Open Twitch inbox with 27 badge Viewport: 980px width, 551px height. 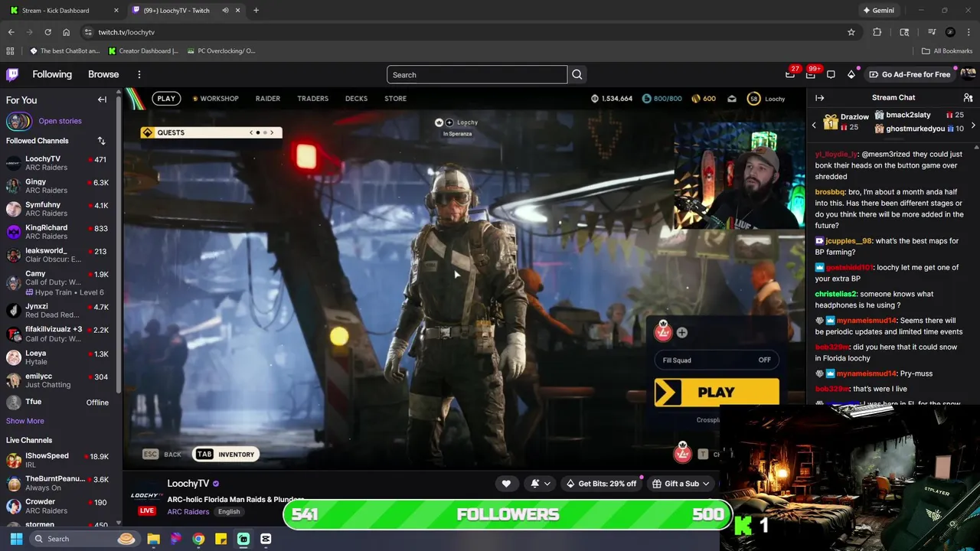(x=790, y=74)
